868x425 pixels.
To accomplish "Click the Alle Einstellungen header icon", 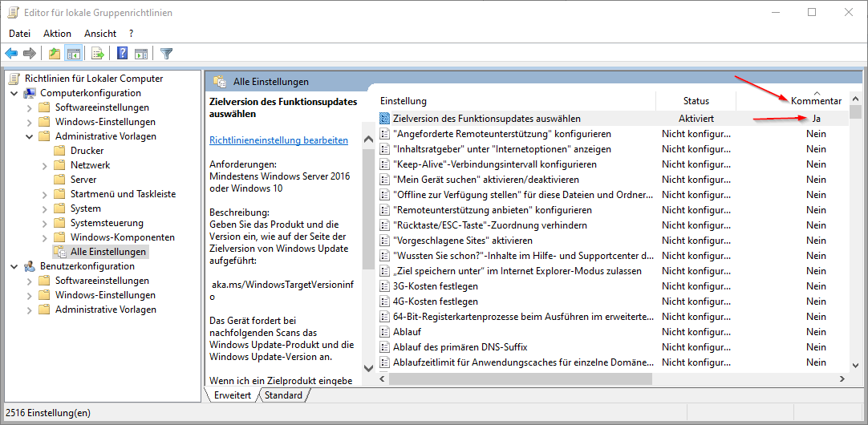I will tap(220, 81).
